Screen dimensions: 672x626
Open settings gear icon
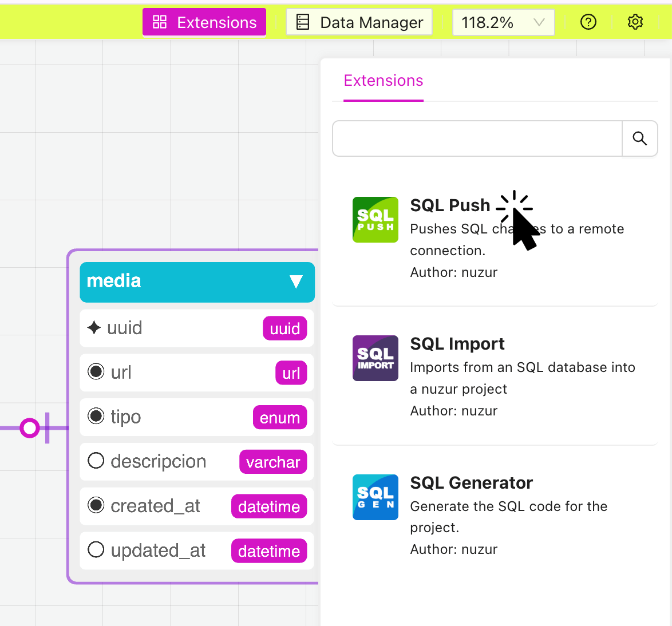(635, 22)
